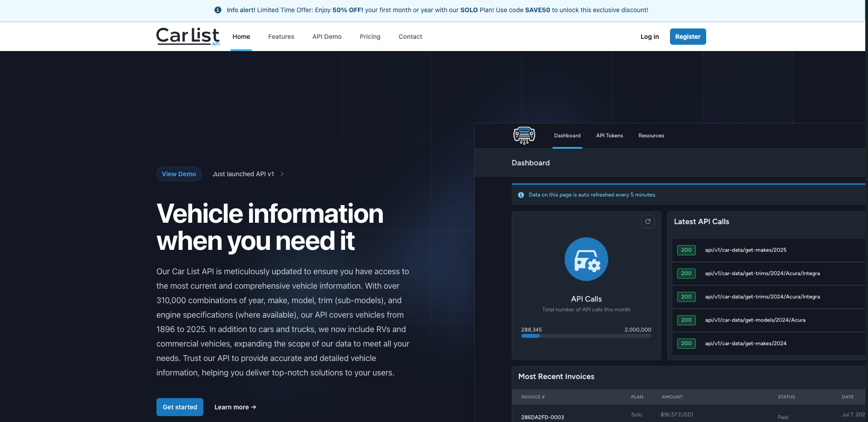This screenshot has height=422, width=868.
Task: Open the Features menu item
Action: [281, 37]
